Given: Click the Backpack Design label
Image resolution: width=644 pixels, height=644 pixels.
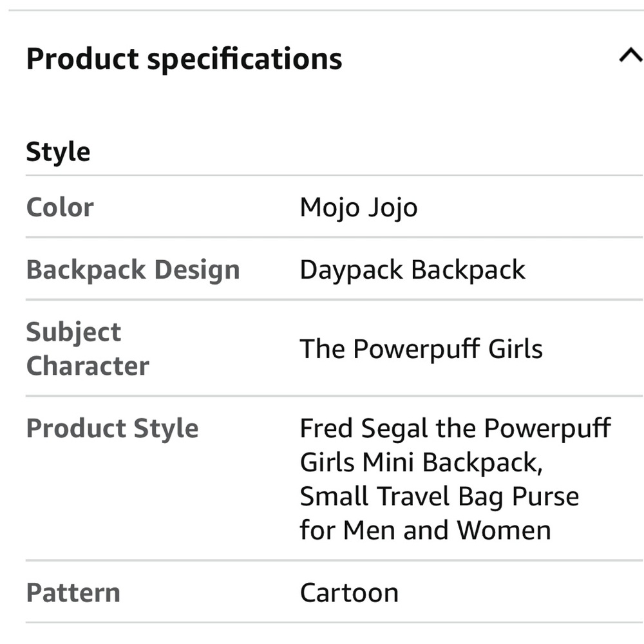Looking at the screenshot, I should tap(133, 270).
